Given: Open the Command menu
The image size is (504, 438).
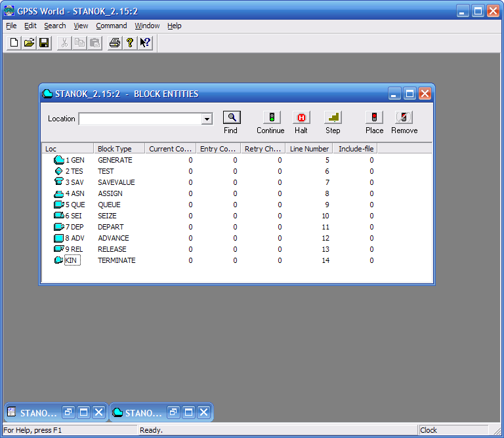Looking at the screenshot, I should pyautogui.click(x=111, y=26).
